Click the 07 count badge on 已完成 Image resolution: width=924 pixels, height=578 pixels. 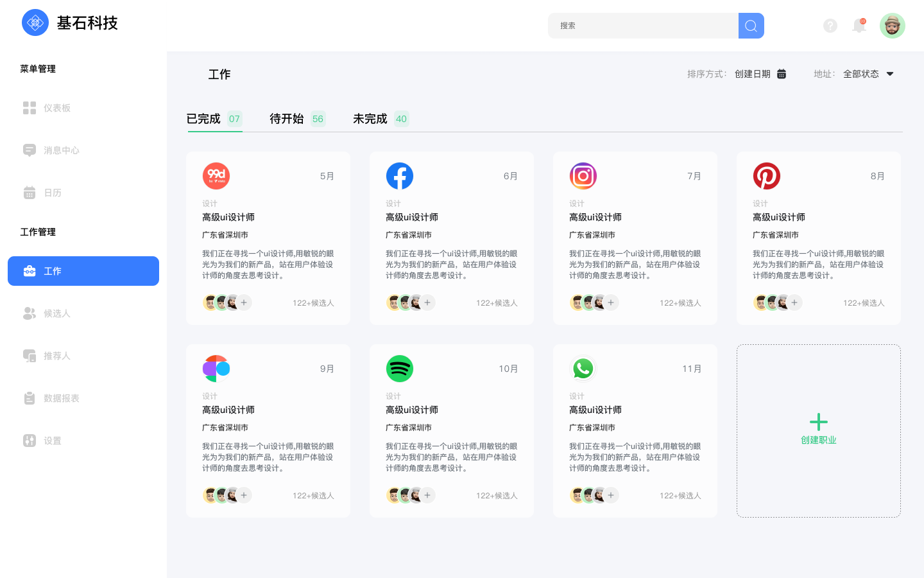point(234,119)
